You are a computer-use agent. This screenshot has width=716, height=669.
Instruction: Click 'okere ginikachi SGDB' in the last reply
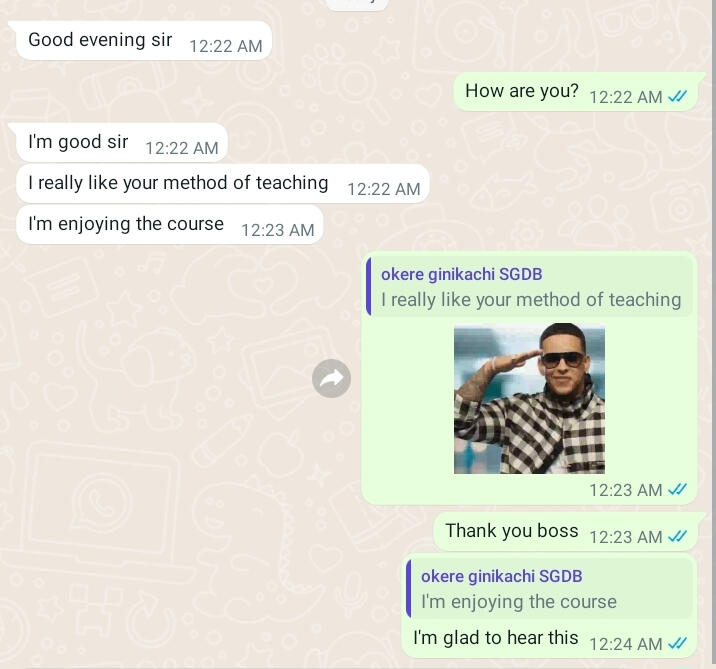point(501,576)
